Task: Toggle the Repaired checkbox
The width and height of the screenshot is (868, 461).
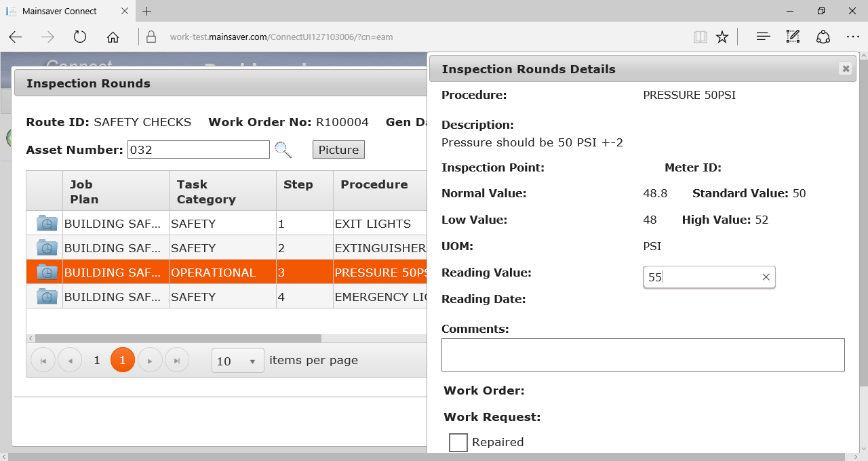Action: point(458,442)
